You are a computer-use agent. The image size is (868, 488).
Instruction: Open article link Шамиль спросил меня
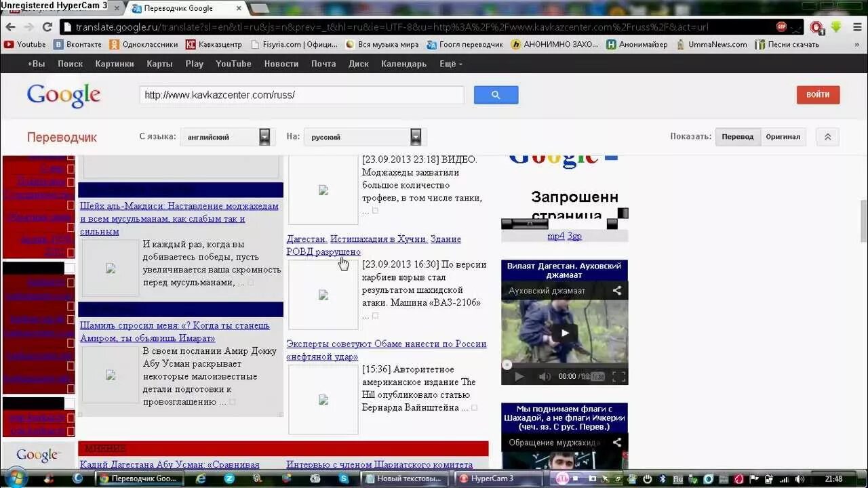(x=175, y=331)
